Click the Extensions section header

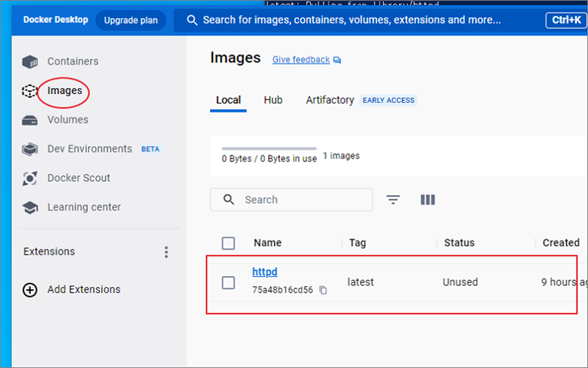[x=49, y=252]
